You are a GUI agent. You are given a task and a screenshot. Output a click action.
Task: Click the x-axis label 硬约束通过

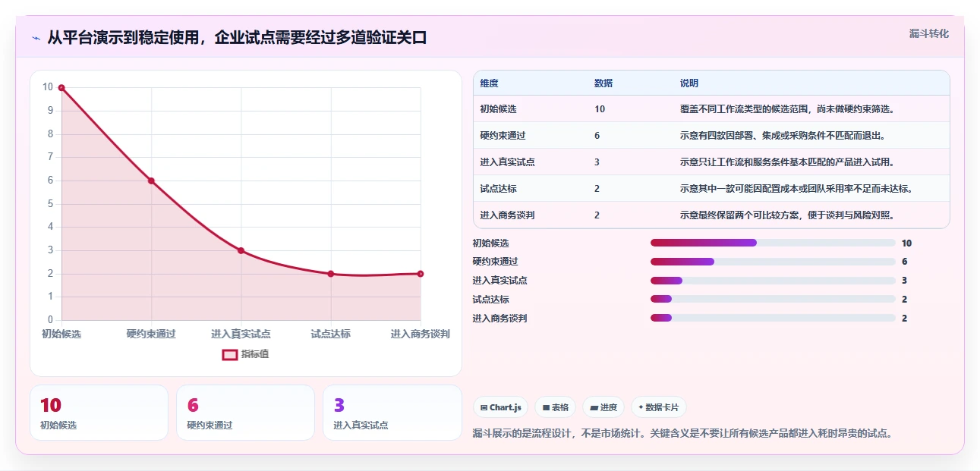tap(151, 334)
